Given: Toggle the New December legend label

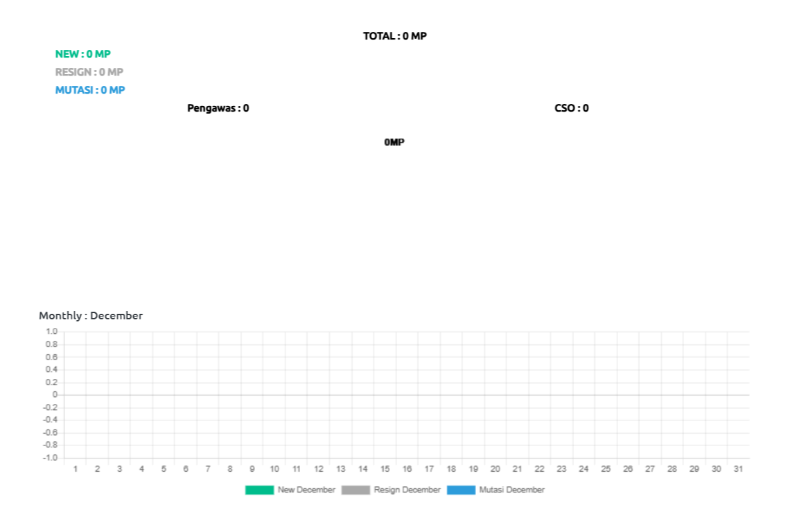Looking at the screenshot, I should coord(306,490).
